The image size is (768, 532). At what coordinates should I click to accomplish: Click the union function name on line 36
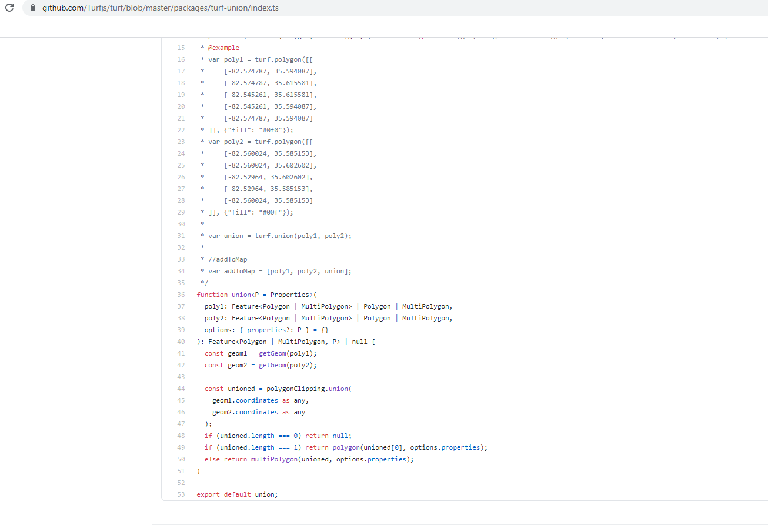pyautogui.click(x=241, y=294)
